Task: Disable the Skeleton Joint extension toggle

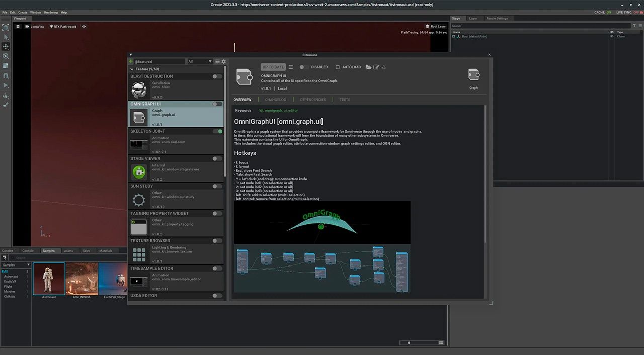Action: 217,131
